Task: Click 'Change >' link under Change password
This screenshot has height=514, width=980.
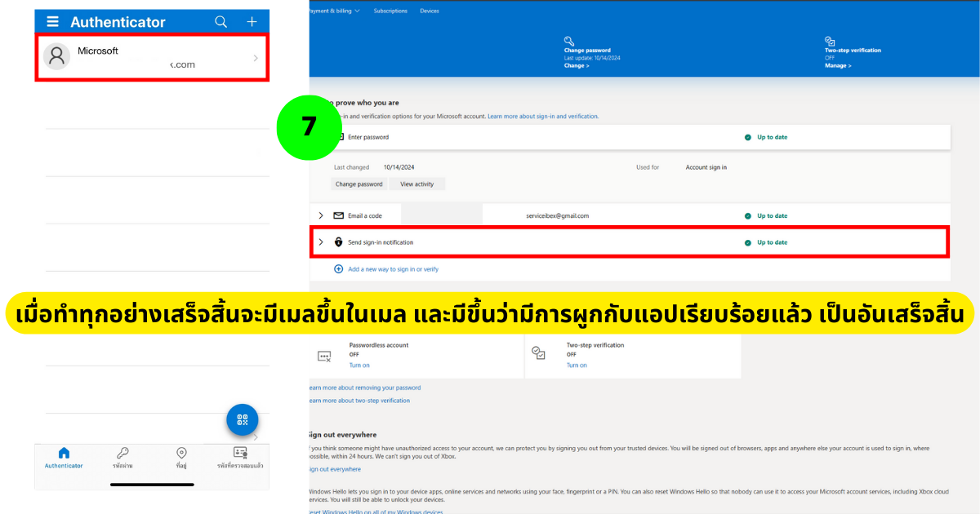Action: (576, 65)
